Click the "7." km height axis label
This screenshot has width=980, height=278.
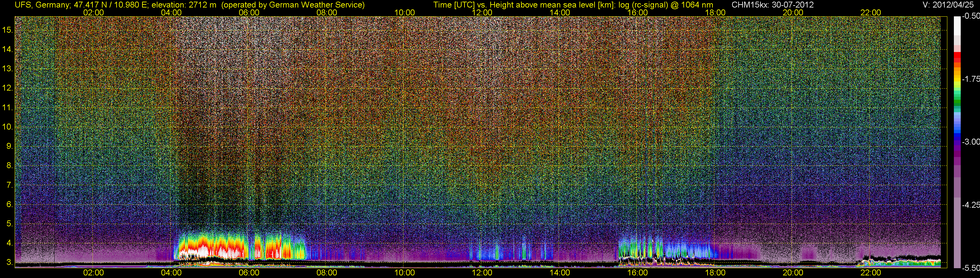click(x=9, y=185)
